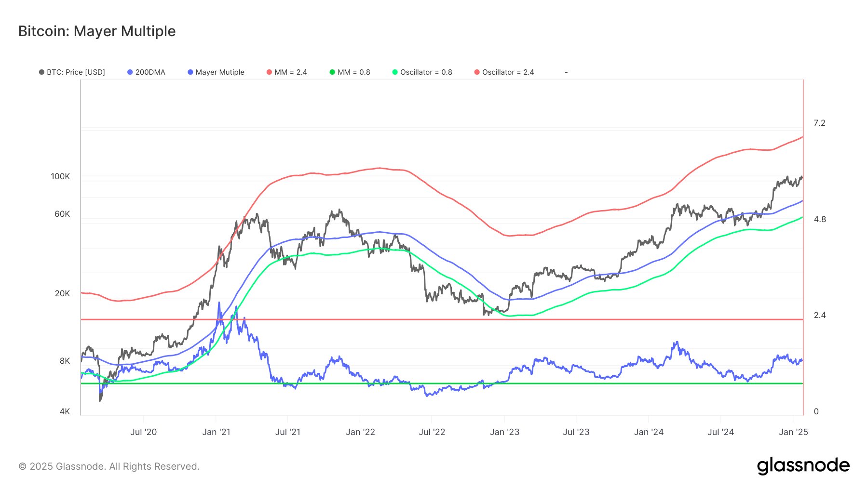Screen dimensions: 868x488
Task: Toggle the Mayer Mutiple legend label
Action: tap(219, 72)
